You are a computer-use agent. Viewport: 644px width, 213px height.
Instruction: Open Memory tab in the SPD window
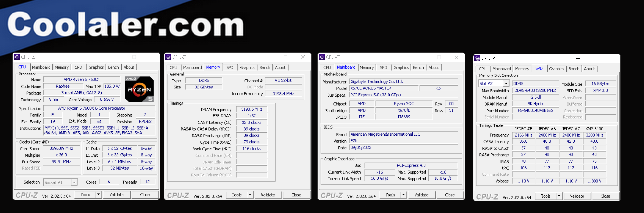(522, 69)
